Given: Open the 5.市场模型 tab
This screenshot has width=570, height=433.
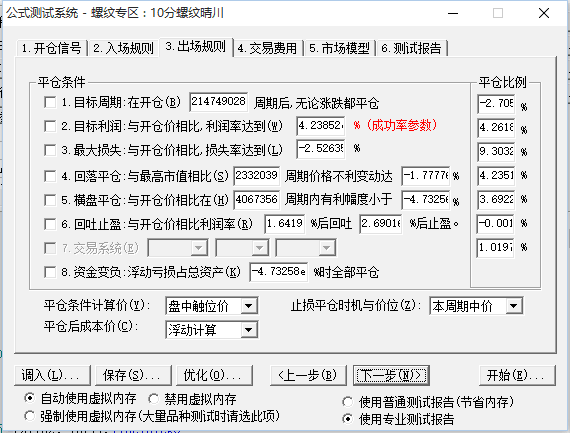Looking at the screenshot, I should pyautogui.click(x=339, y=48).
